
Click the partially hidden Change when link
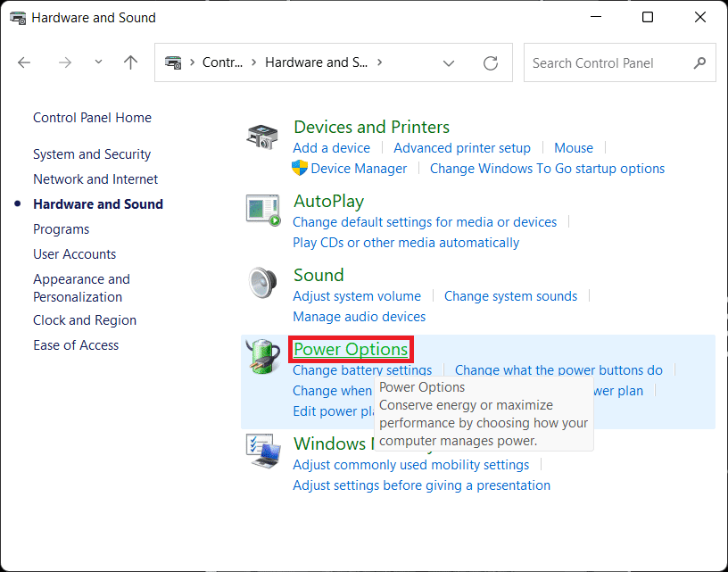333,391
